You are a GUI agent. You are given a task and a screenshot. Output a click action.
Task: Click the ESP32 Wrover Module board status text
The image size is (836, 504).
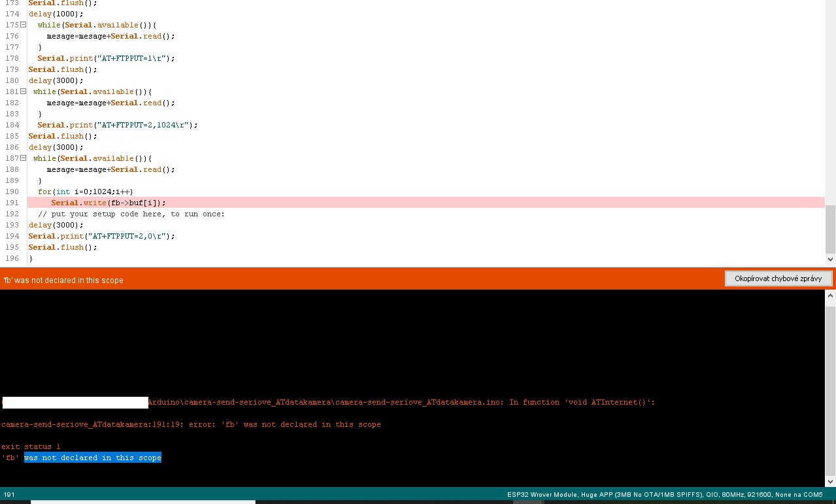point(664,495)
